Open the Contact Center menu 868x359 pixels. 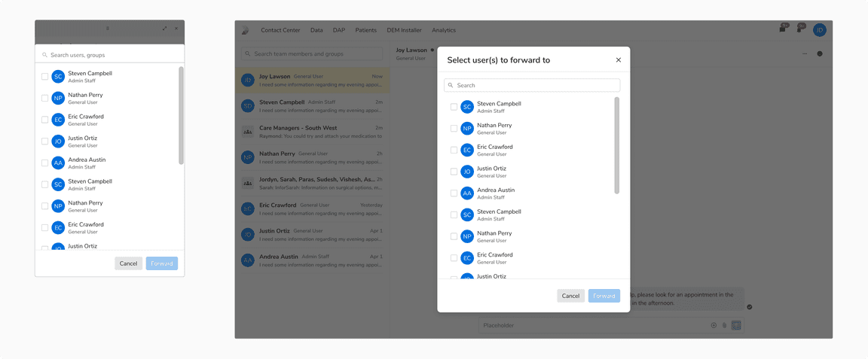tap(280, 30)
